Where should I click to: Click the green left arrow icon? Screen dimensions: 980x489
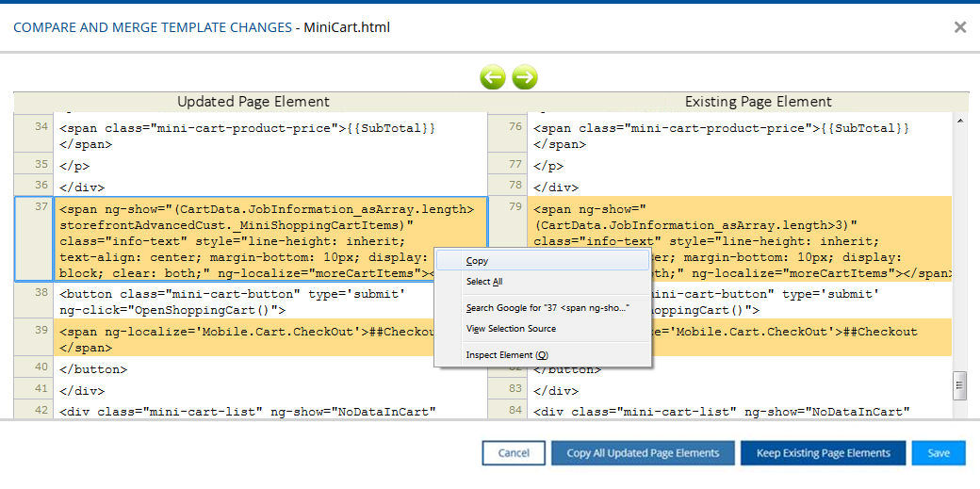click(492, 77)
